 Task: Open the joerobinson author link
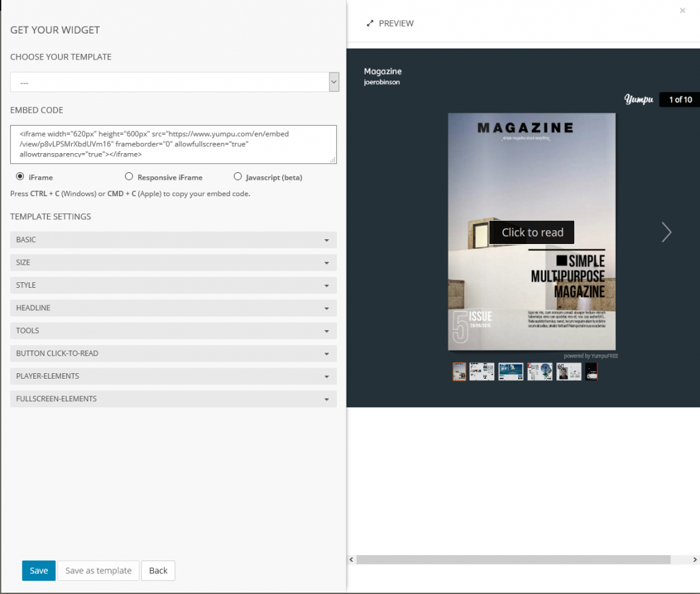381,82
